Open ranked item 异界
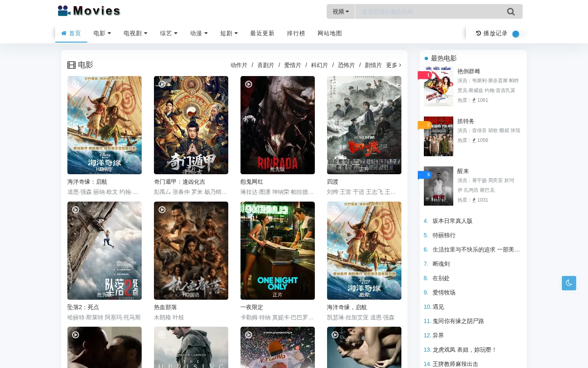This screenshot has width=588, height=368. pos(438,335)
